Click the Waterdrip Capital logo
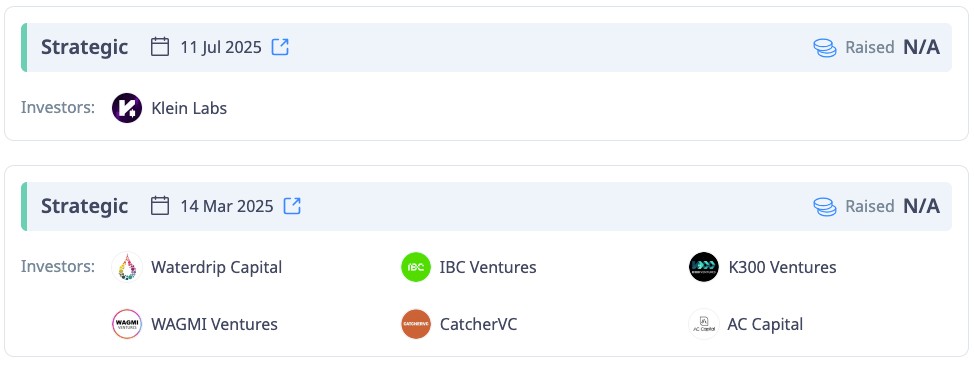Screen dimensions: 974x367 (x=127, y=267)
